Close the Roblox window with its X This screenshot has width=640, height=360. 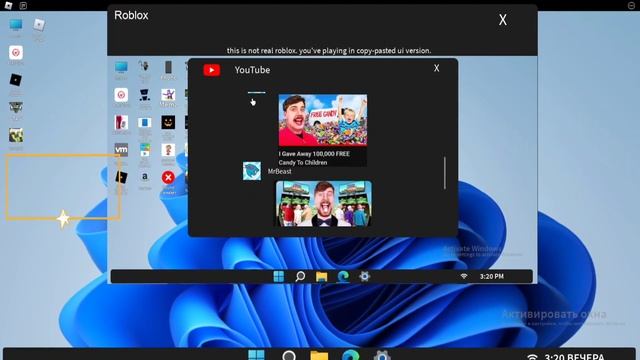pos(502,20)
